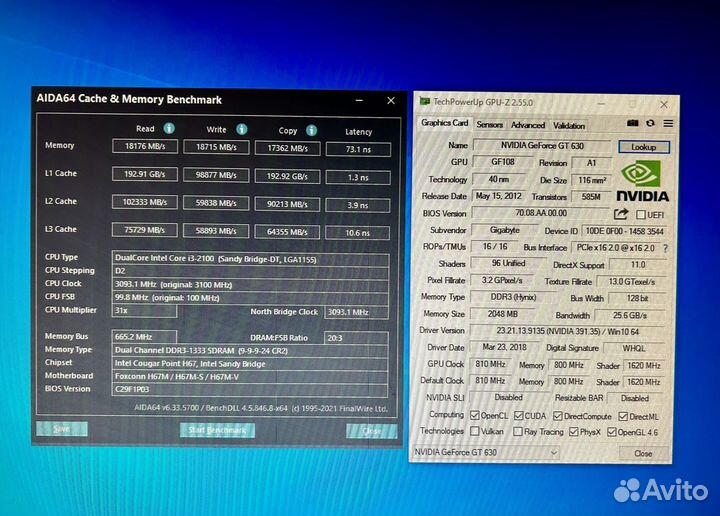The width and height of the screenshot is (720, 516).
Task: Close the AIDA64 window with X
Action: click(391, 101)
